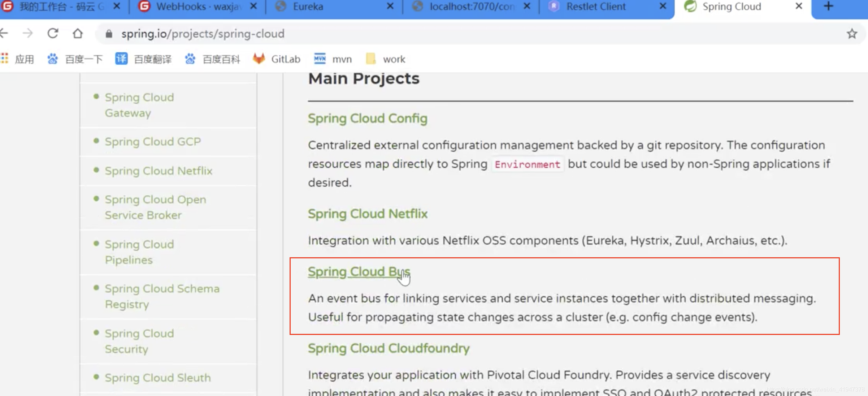
Task: Select Spring Cloud Pipelines sidebar item
Action: (139, 252)
